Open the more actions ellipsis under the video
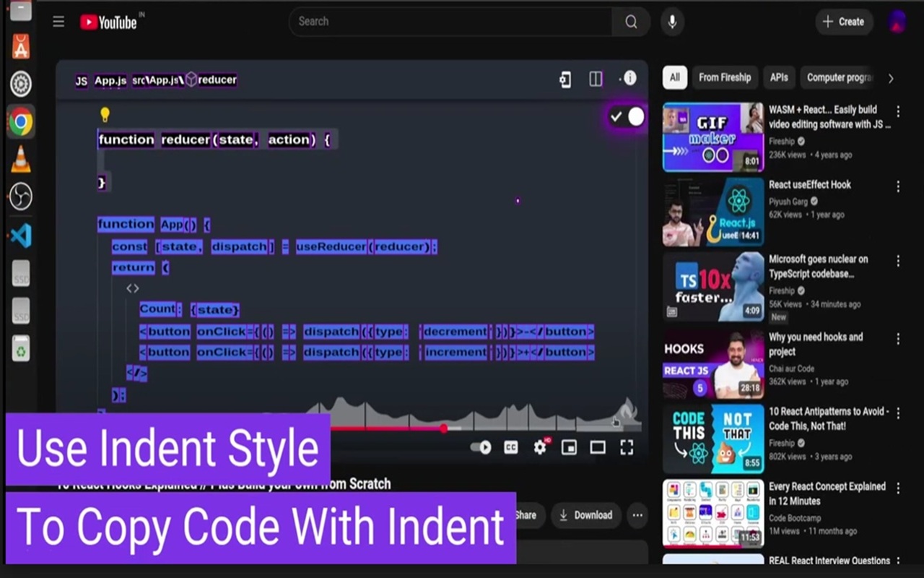This screenshot has width=924, height=578. (637, 515)
